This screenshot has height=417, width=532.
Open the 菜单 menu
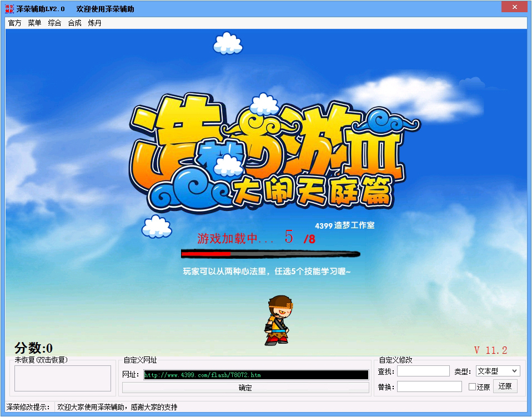point(34,23)
